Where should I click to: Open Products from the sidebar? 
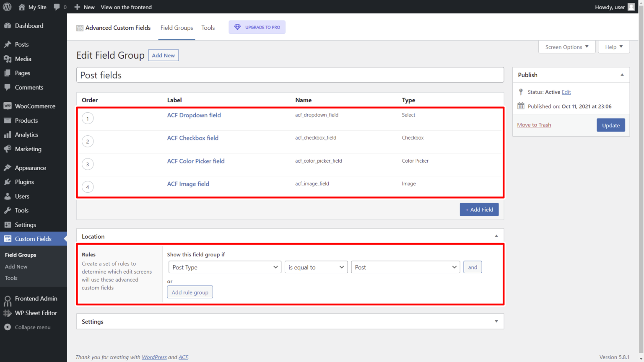8,120
